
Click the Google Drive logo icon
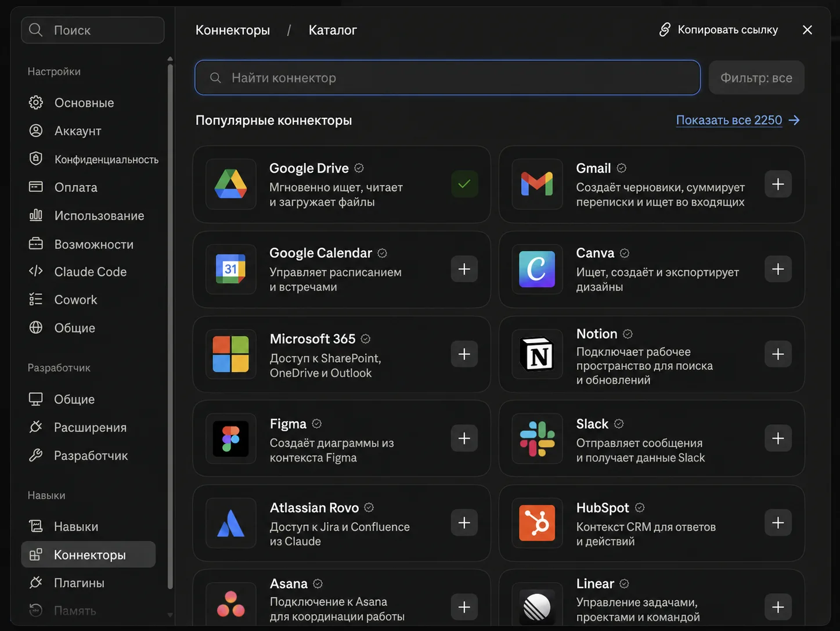(x=231, y=184)
